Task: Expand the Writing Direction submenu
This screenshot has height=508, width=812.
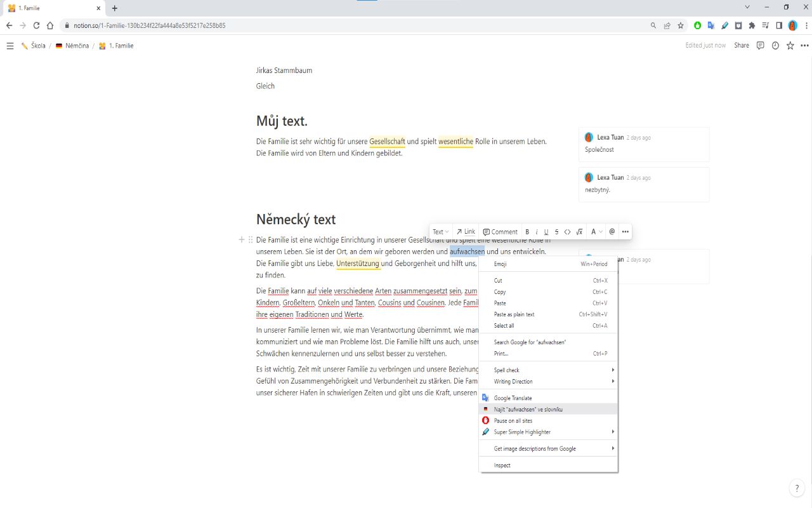Action: point(548,382)
